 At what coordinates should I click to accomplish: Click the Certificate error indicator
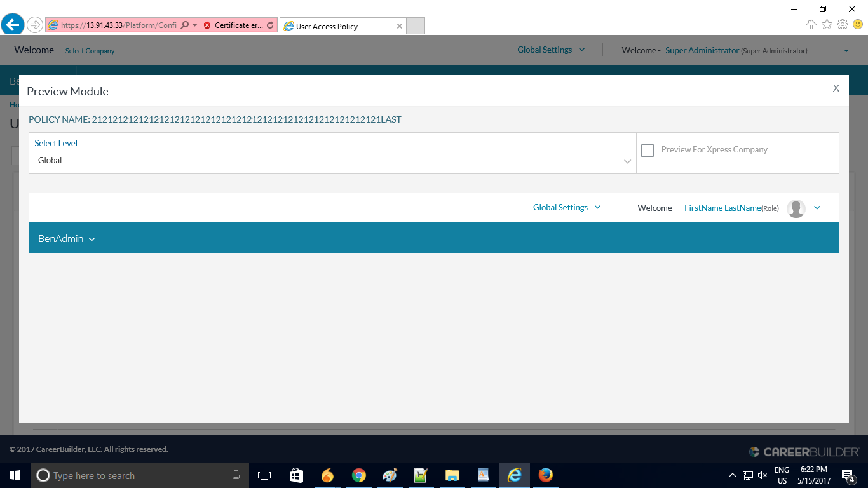(x=233, y=25)
